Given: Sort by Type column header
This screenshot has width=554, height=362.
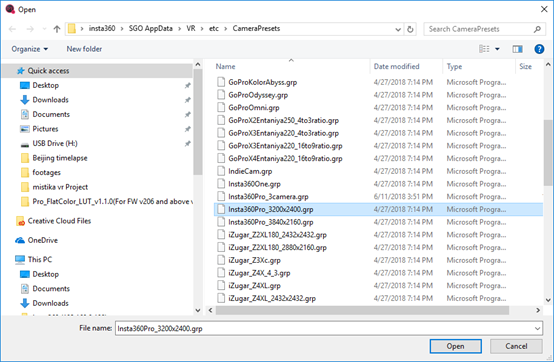Looking at the screenshot, I should tap(454, 66).
